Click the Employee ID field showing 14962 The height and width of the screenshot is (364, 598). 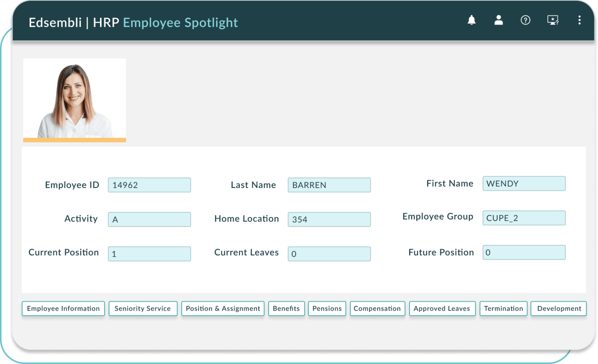tap(149, 185)
